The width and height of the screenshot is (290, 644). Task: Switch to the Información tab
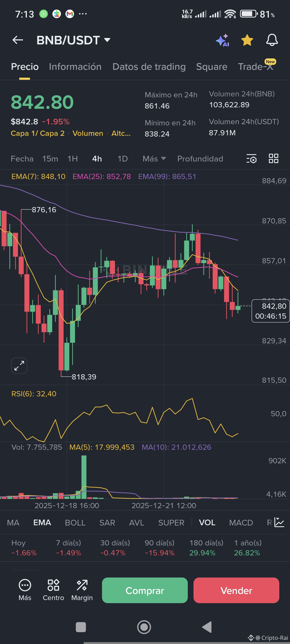(x=75, y=67)
